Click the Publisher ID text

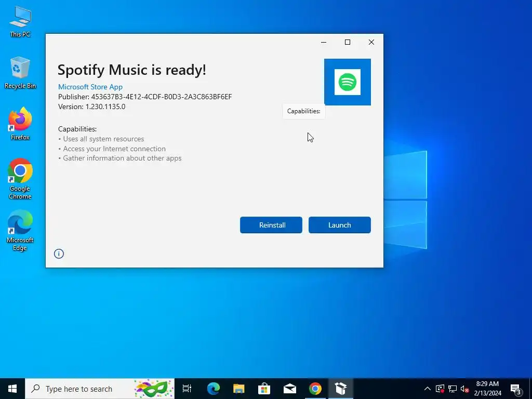pos(145,97)
